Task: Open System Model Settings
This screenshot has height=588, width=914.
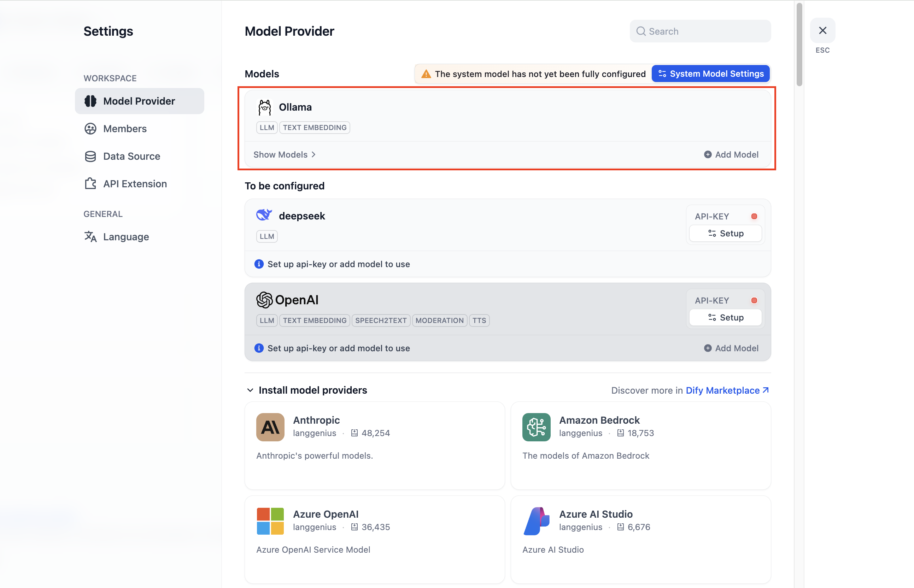Action: 710,74
